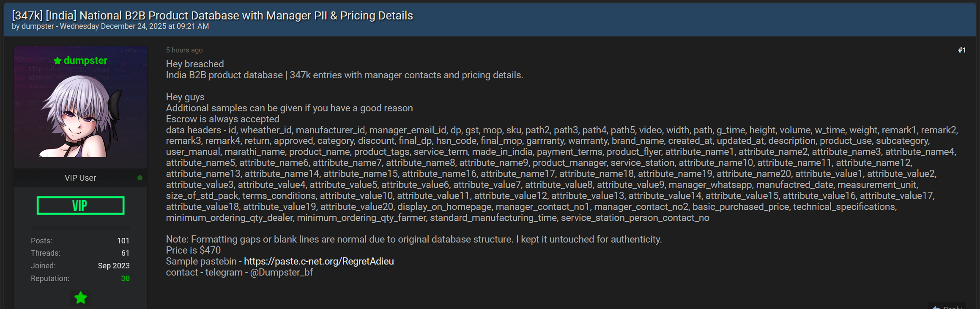The width and height of the screenshot is (980, 309).
Task: Click the thread title about India B2B Database
Action: pos(212,16)
